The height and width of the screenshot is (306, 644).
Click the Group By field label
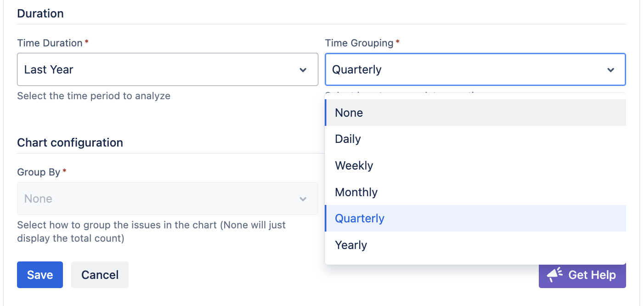click(x=39, y=172)
